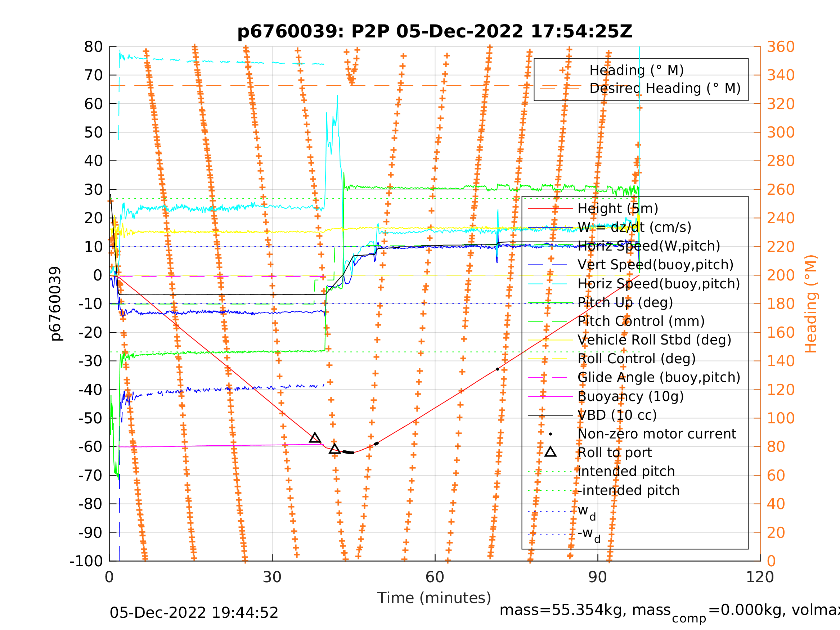Click orange heading tick label '100'
Viewport: 840px width, 630px height.
coord(781,418)
